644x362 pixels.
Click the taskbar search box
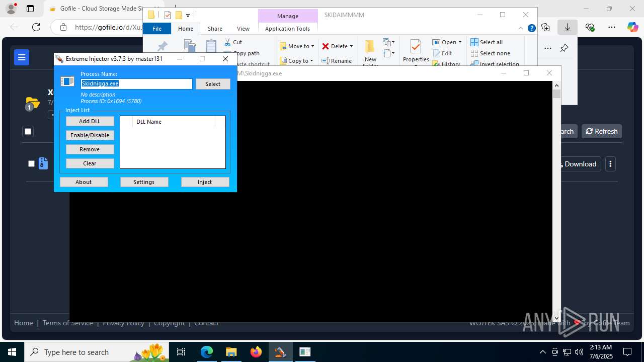coord(96,352)
